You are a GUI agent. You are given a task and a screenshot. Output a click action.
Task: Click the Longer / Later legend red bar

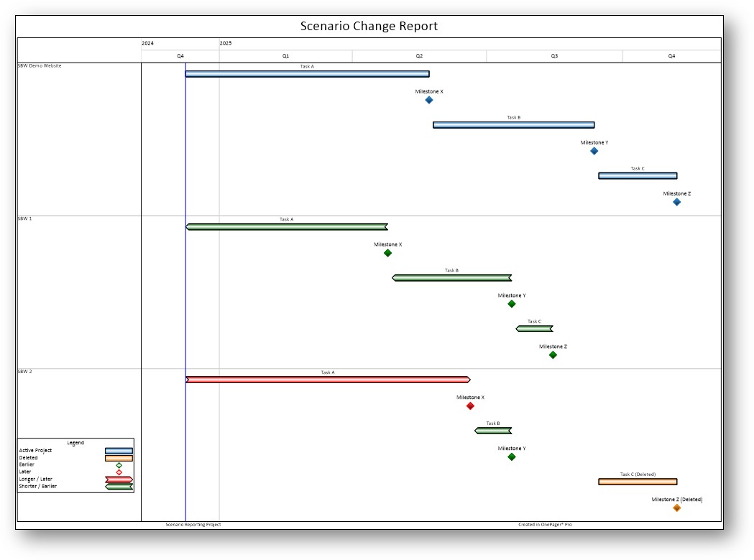(119, 479)
